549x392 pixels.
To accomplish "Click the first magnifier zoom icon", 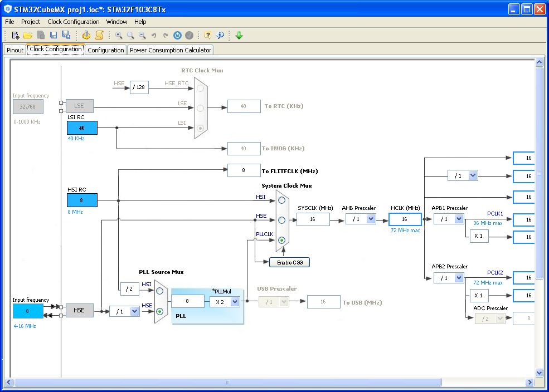I will coord(119,35).
